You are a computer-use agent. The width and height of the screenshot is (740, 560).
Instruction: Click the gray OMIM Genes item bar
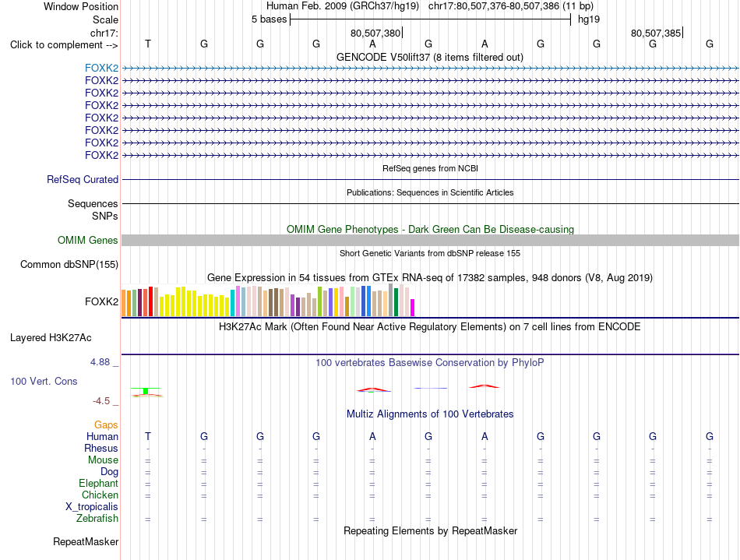[x=430, y=240]
